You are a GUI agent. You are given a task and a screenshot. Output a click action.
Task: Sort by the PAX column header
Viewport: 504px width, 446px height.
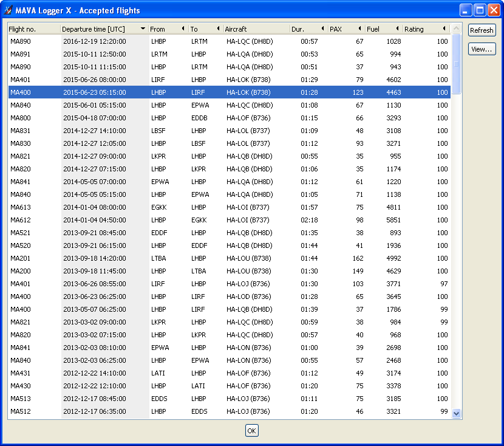(347, 29)
